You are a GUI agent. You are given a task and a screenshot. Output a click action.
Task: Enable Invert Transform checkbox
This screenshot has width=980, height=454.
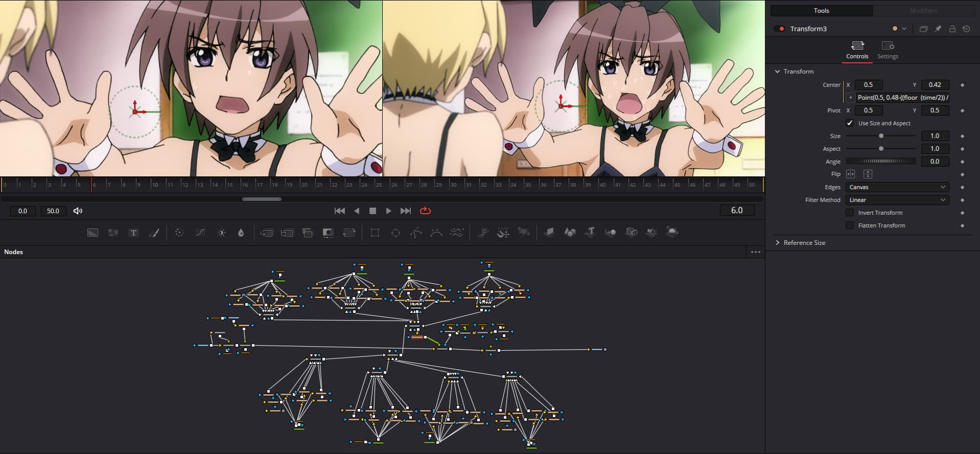849,213
